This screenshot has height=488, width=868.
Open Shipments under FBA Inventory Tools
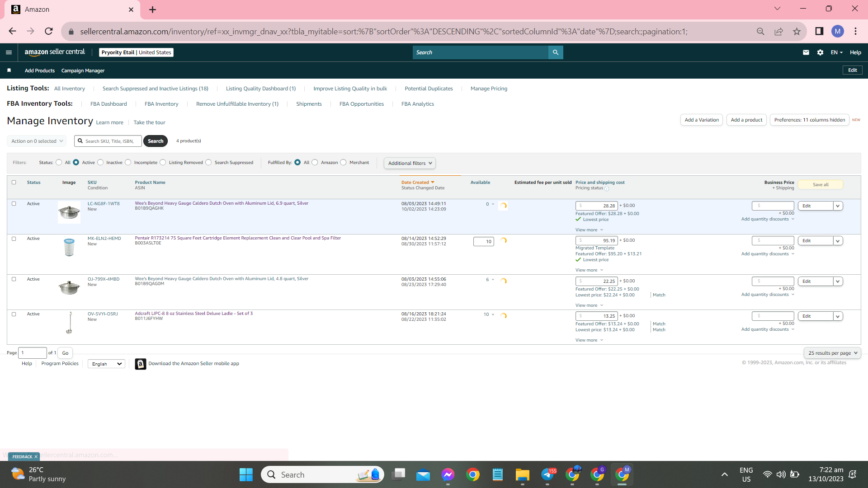point(309,104)
